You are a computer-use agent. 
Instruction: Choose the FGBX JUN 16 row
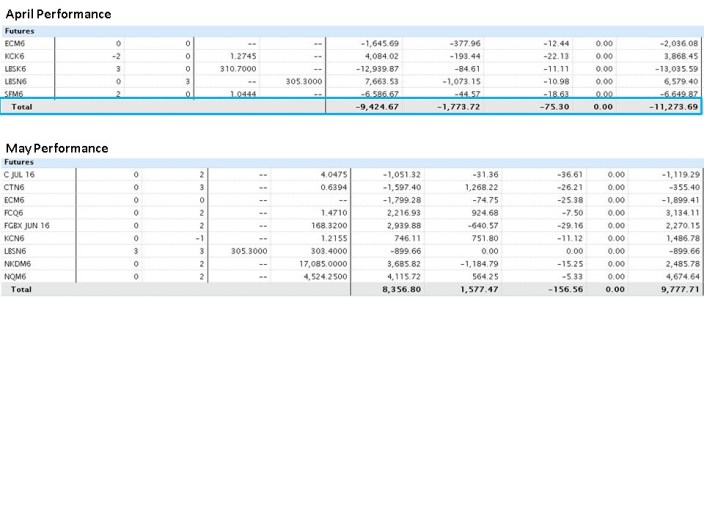pyautogui.click(x=27, y=225)
